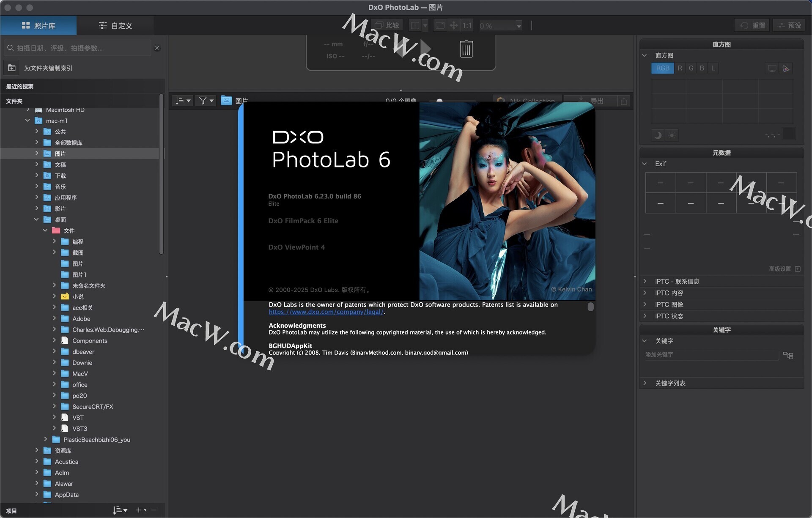Screen dimensions: 812x518
Task: Select the PlasticBeachbizhi06_you folder
Action: (97, 439)
